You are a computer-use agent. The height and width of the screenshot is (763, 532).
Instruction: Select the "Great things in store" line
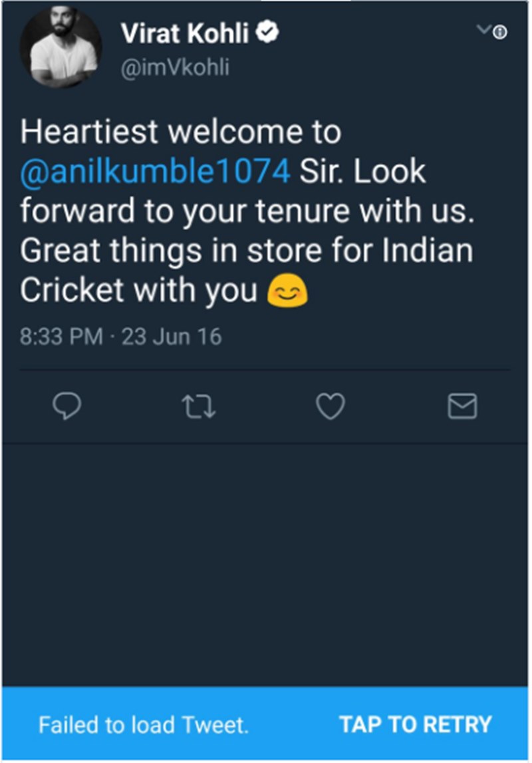click(245, 252)
